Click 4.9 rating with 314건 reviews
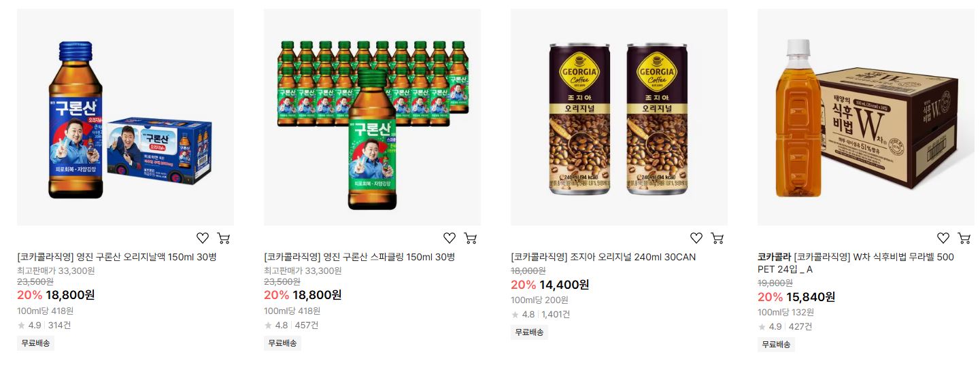Image resolution: width=980 pixels, height=365 pixels. pos(44,326)
